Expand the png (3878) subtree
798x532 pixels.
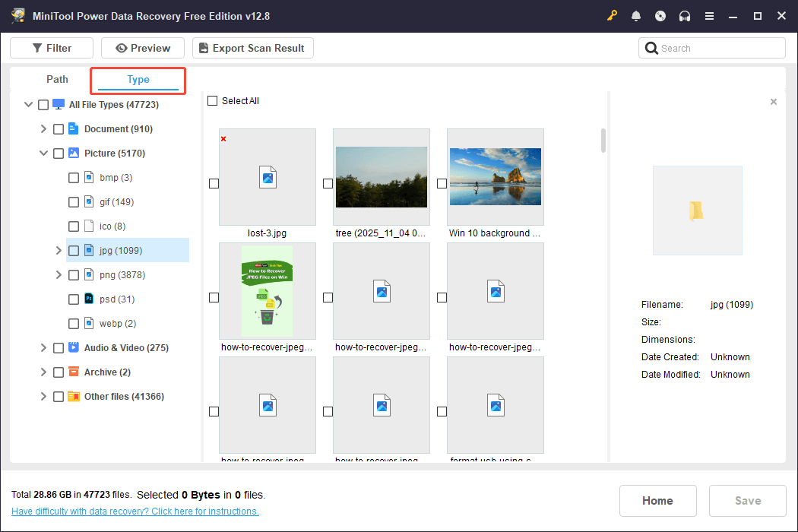[x=59, y=275]
